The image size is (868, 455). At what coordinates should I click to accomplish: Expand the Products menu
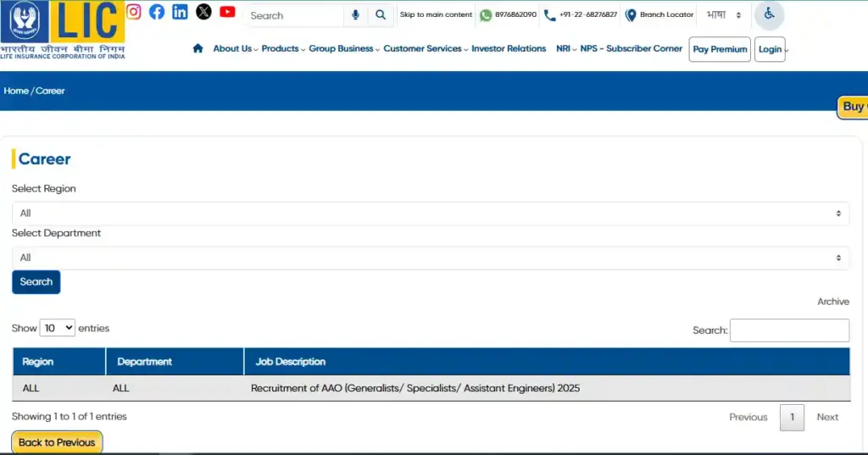click(x=283, y=48)
